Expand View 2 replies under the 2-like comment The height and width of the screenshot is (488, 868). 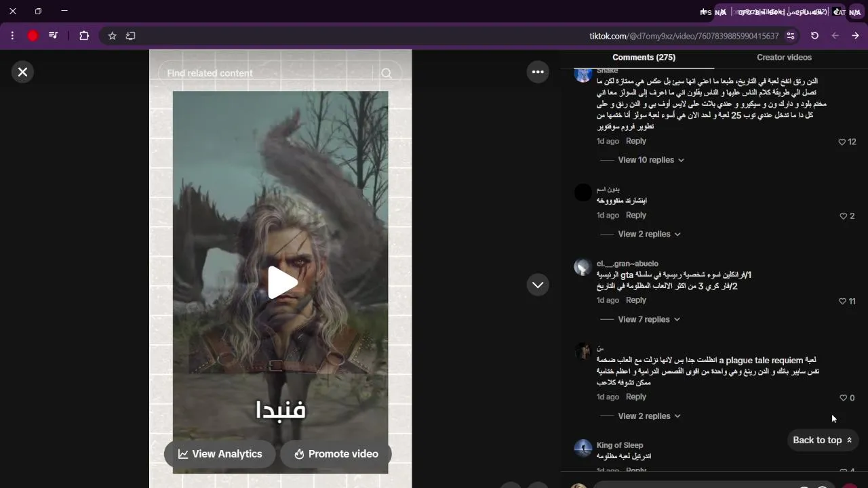(649, 234)
